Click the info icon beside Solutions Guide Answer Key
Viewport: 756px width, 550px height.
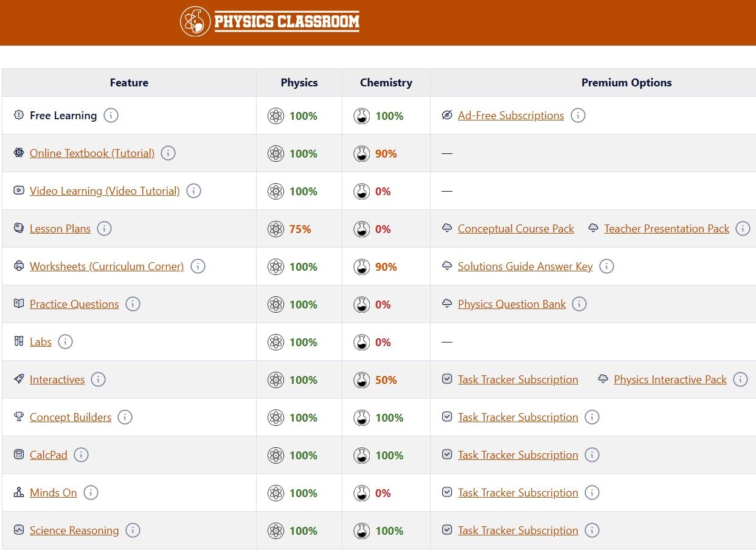click(607, 266)
